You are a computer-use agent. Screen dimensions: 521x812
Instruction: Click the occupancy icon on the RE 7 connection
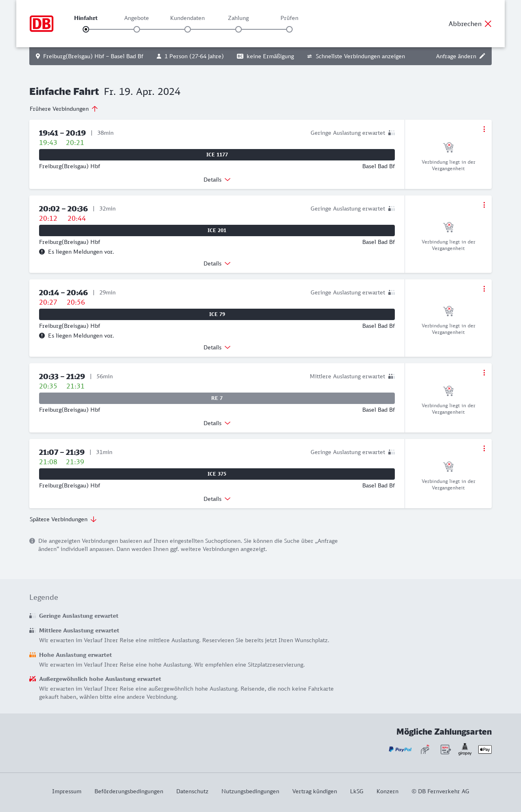pos(391,376)
